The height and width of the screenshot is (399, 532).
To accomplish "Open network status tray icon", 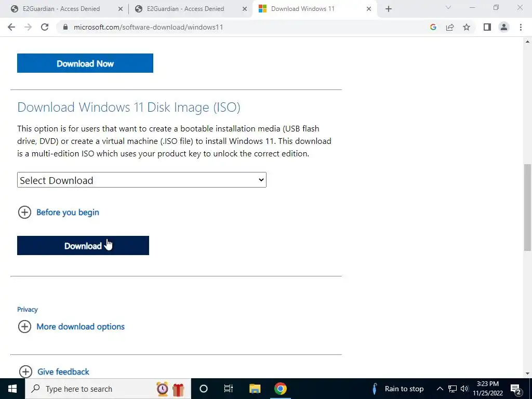I will tap(453, 389).
